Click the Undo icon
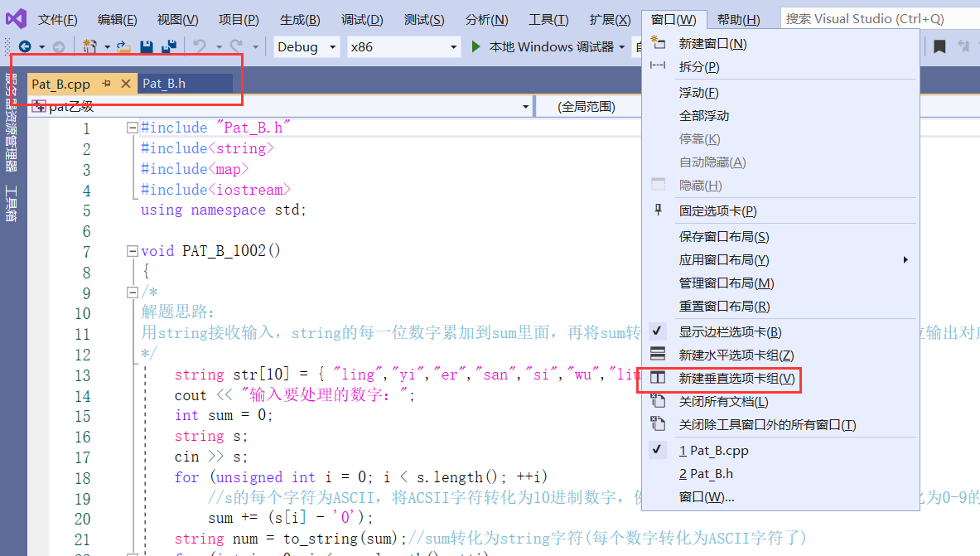 200,46
